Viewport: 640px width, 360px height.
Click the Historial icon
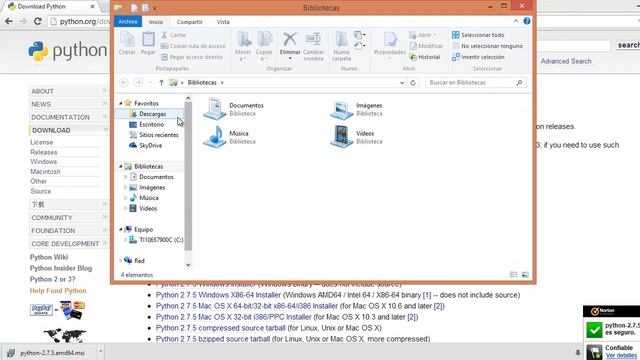413,57
